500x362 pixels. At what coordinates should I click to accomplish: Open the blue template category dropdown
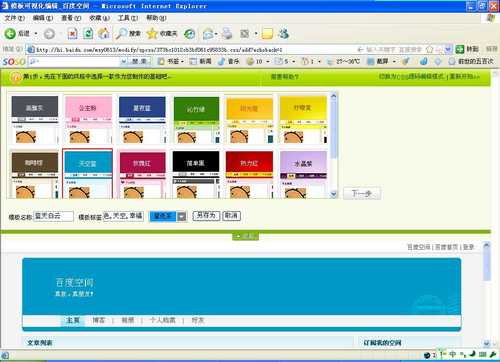pos(182,217)
